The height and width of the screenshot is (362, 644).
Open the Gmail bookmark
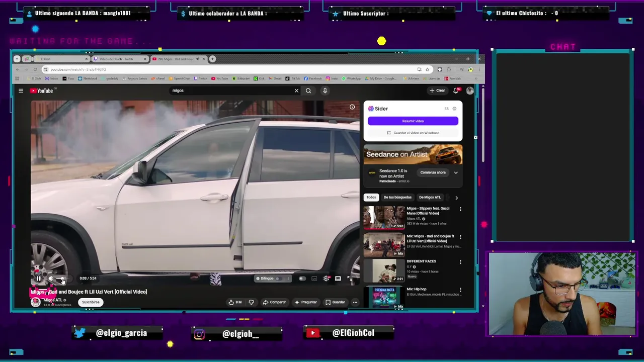275,78
